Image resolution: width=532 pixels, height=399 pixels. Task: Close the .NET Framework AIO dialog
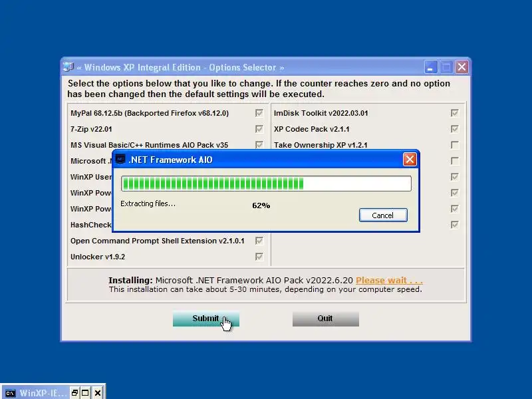(410, 159)
